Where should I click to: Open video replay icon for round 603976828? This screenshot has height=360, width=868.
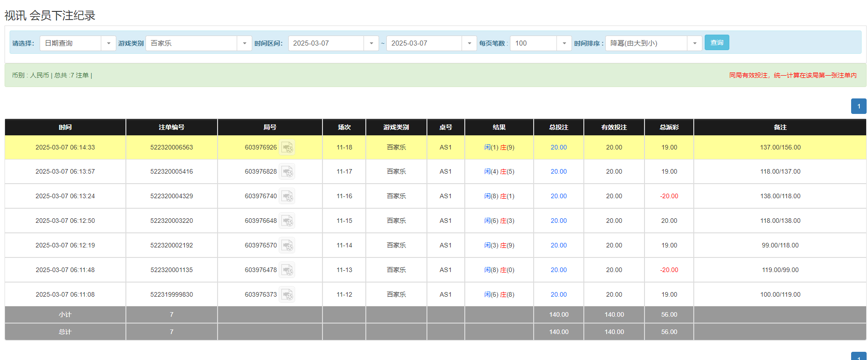point(287,172)
